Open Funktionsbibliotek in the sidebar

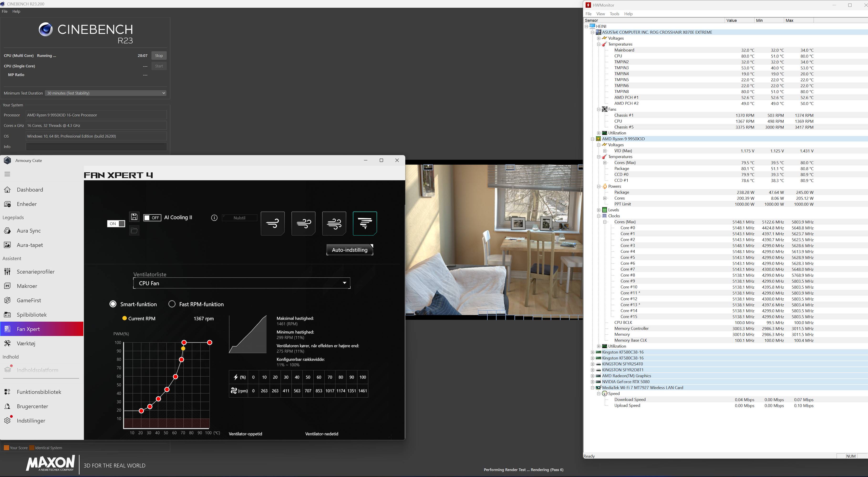(x=41, y=392)
